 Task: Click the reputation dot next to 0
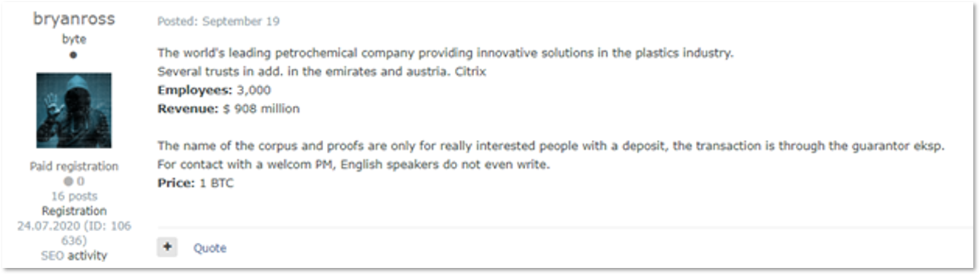(x=67, y=181)
